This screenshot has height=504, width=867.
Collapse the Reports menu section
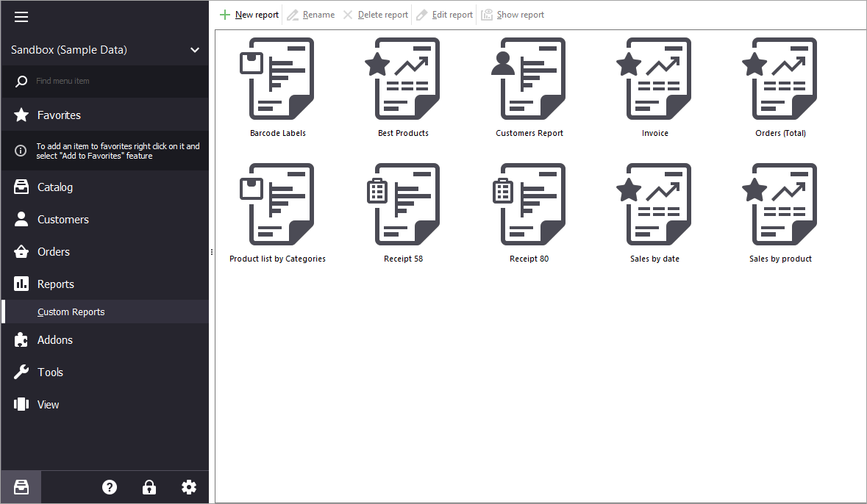pyautogui.click(x=56, y=284)
